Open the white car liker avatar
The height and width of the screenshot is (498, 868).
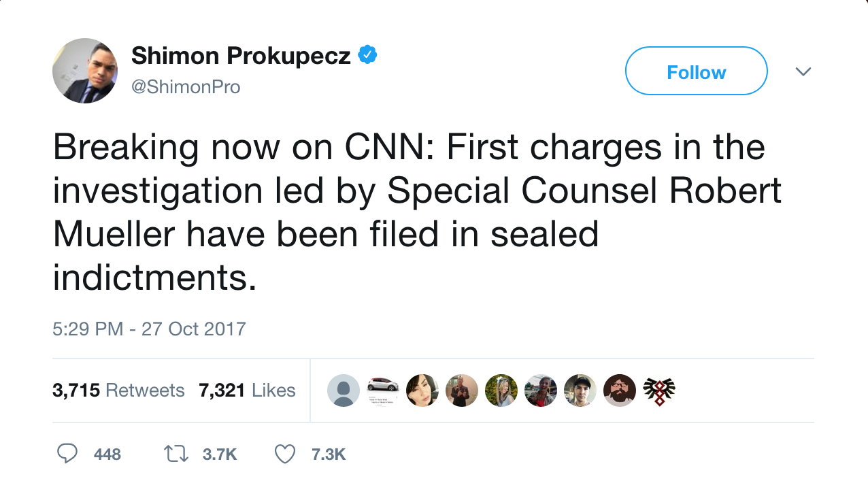tap(383, 385)
